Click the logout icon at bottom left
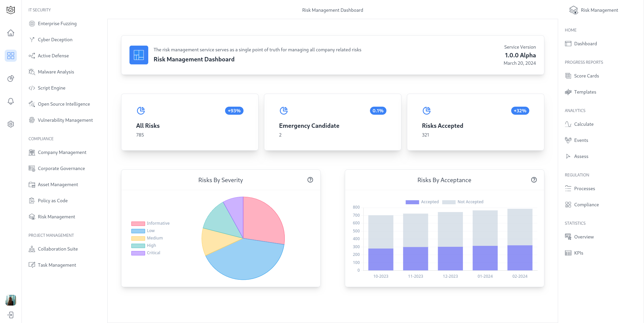 point(11,315)
